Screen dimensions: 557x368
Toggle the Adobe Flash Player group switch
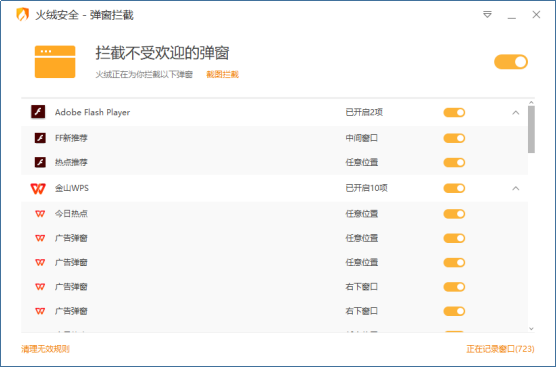coord(454,113)
